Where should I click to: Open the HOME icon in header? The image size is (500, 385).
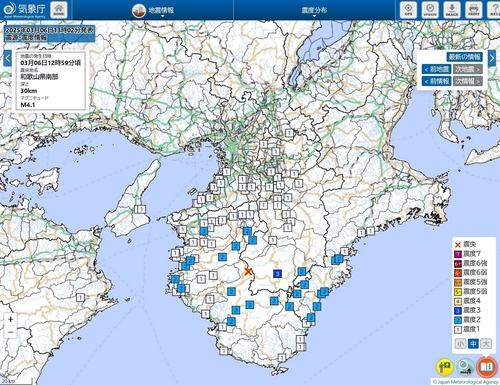click(x=59, y=10)
